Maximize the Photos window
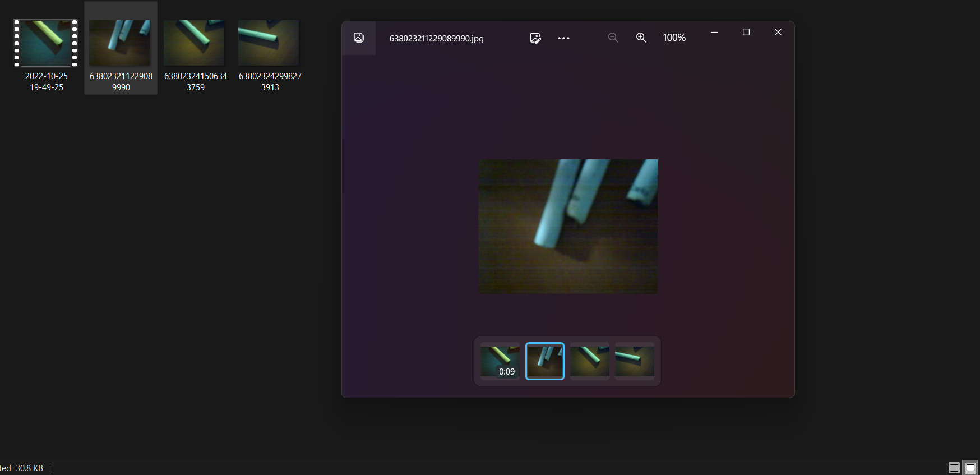Image resolution: width=980 pixels, height=475 pixels. [x=746, y=32]
